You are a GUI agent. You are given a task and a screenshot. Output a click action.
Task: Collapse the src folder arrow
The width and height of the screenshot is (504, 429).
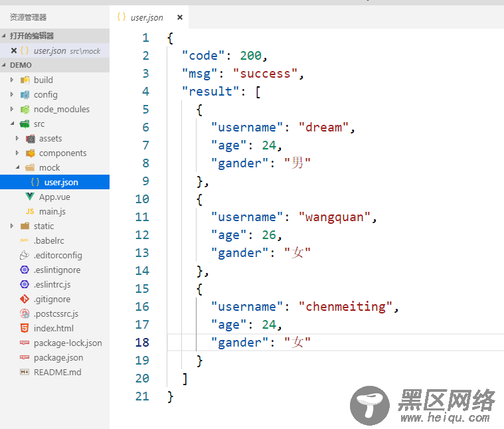(x=12, y=124)
